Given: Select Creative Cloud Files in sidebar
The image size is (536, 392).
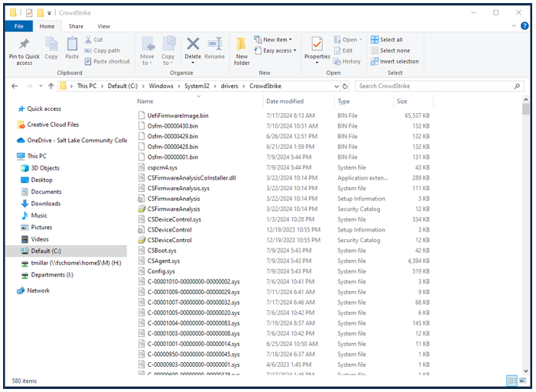Looking at the screenshot, I should pos(53,125).
